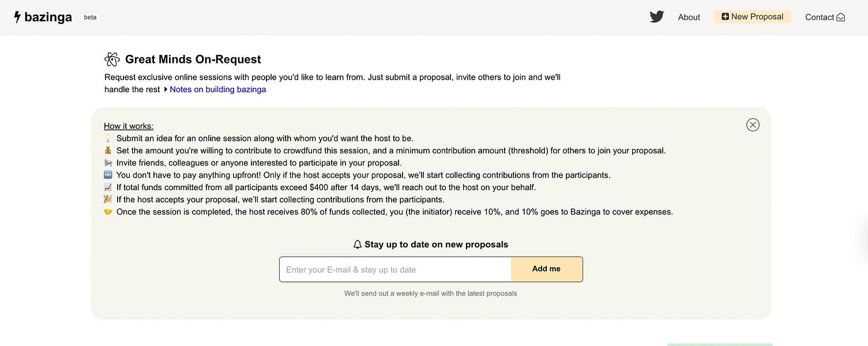This screenshot has height=346, width=868.
Task: Expand the Notes on building bazinga triangle
Action: tap(166, 89)
